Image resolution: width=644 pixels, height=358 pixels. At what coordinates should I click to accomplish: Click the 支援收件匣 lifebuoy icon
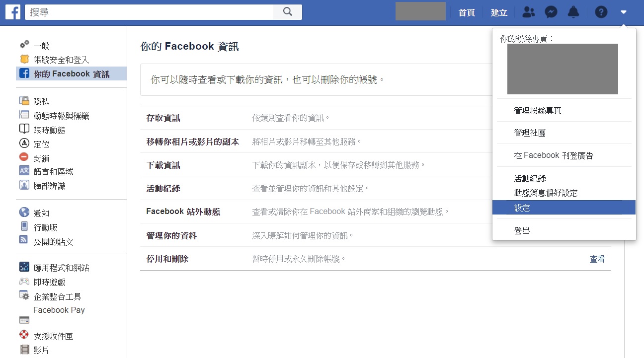click(x=24, y=335)
